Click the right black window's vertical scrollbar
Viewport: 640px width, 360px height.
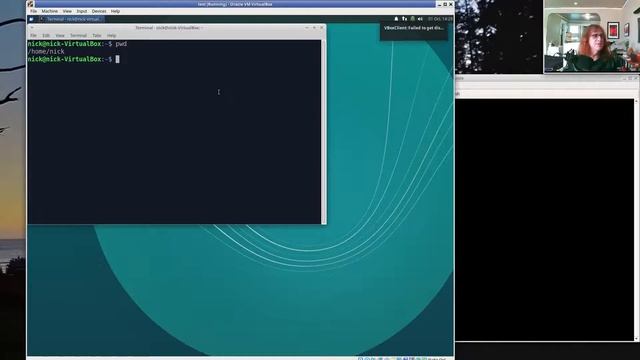tap(637, 220)
